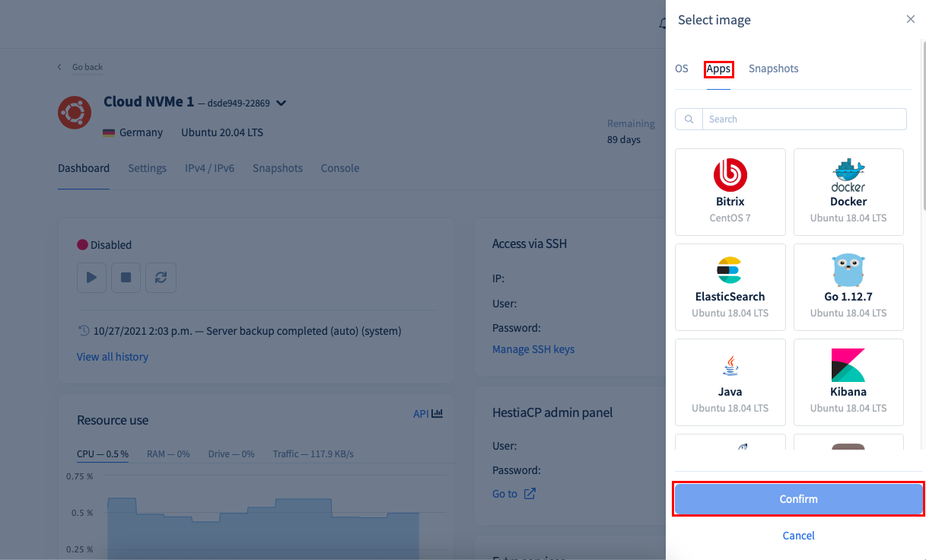The image size is (926, 560).
Task: Click the CentOS 7 label under Bitrix
Action: (x=730, y=218)
